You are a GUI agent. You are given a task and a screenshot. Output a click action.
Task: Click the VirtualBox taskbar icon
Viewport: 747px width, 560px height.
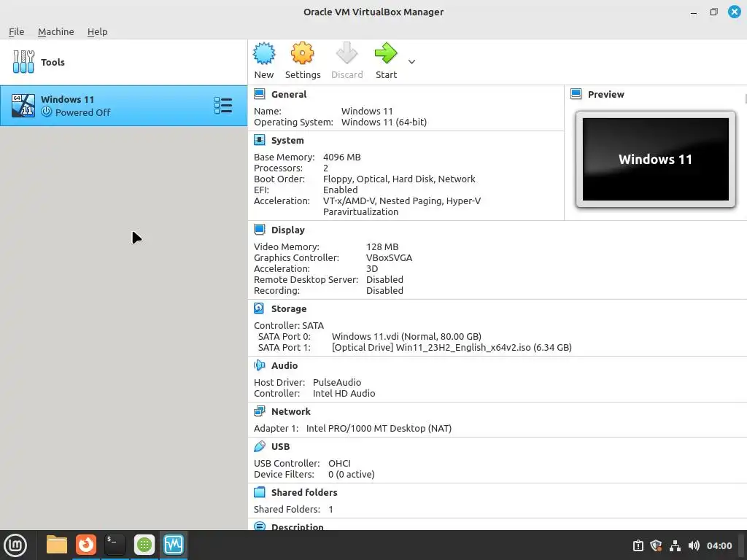(x=174, y=545)
